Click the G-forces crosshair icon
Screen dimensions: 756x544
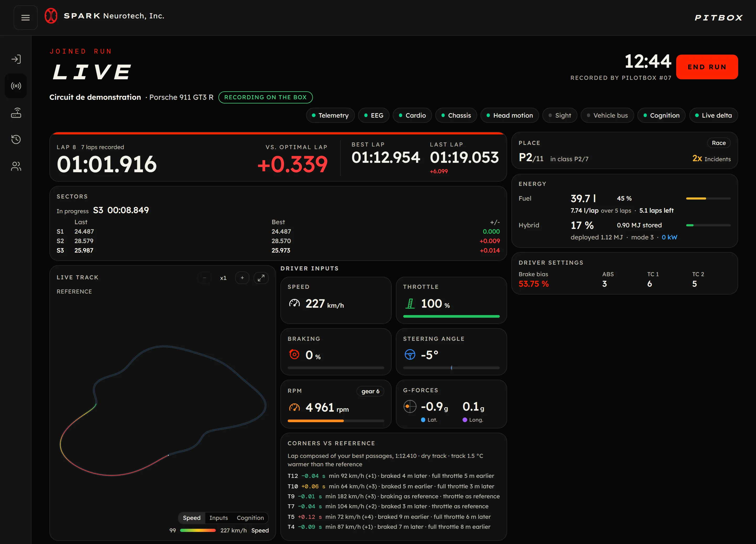[x=410, y=406]
